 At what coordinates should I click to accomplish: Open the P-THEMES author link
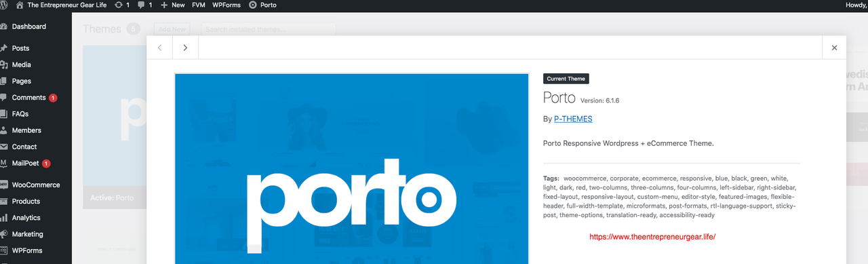point(573,119)
